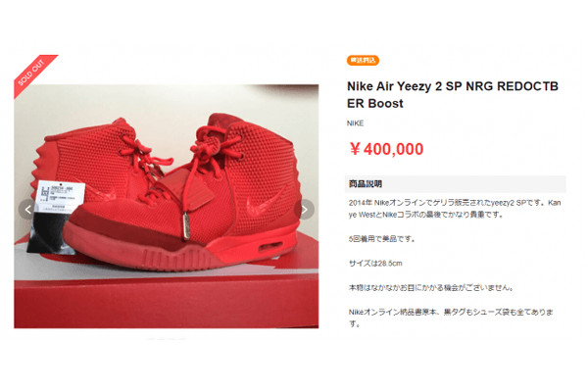The image size is (588, 392).
Task: Click the red shoe box in the photo
Action: pos(167,296)
